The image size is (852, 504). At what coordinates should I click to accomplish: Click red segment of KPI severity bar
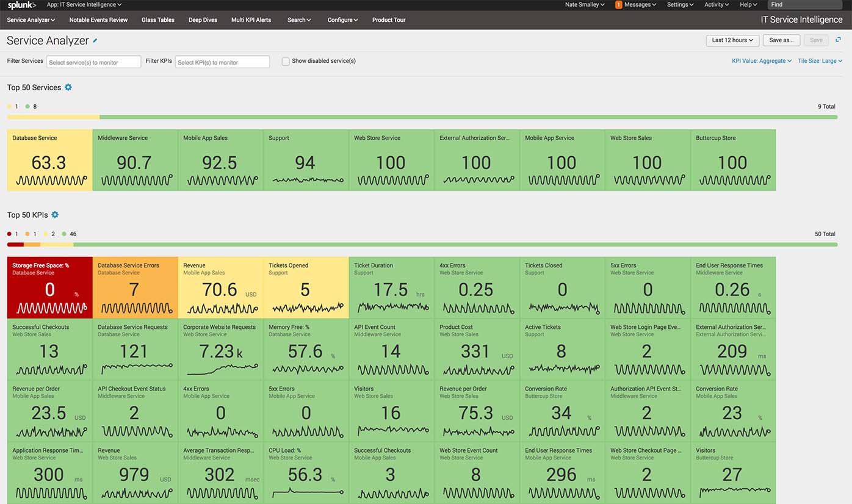(x=15, y=245)
